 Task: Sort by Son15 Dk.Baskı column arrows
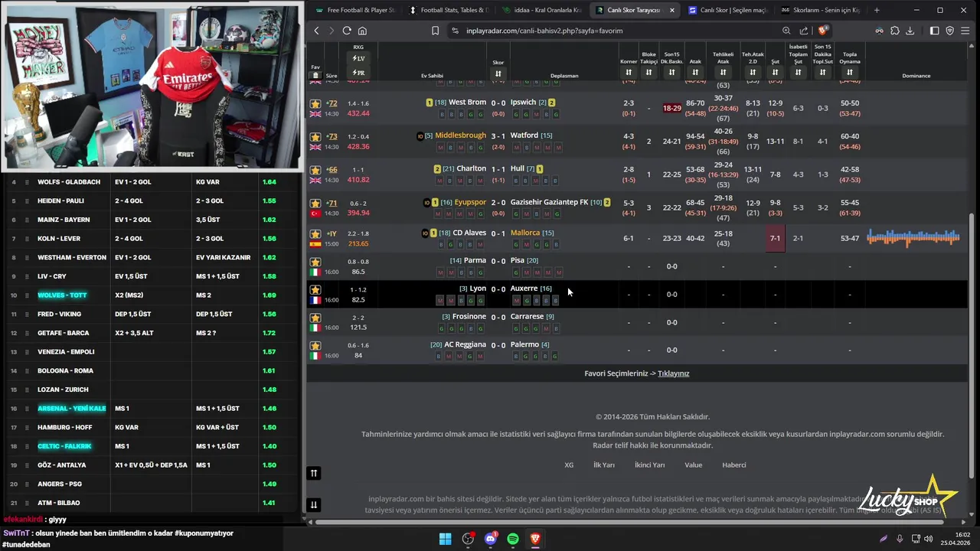pos(671,73)
